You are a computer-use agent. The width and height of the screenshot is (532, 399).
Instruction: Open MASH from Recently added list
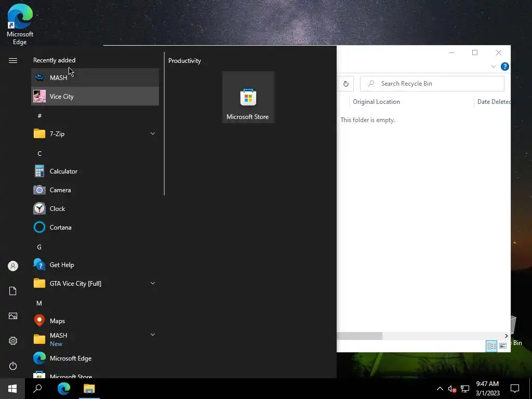click(x=95, y=77)
